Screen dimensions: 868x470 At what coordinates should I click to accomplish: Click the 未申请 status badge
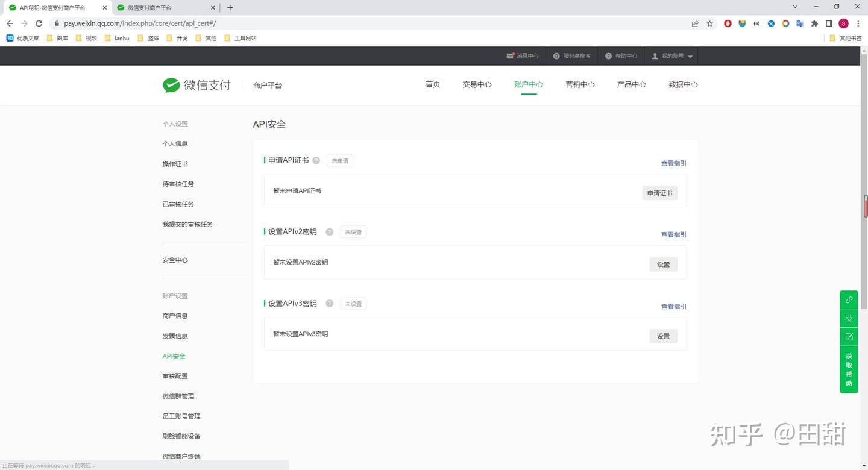point(340,161)
